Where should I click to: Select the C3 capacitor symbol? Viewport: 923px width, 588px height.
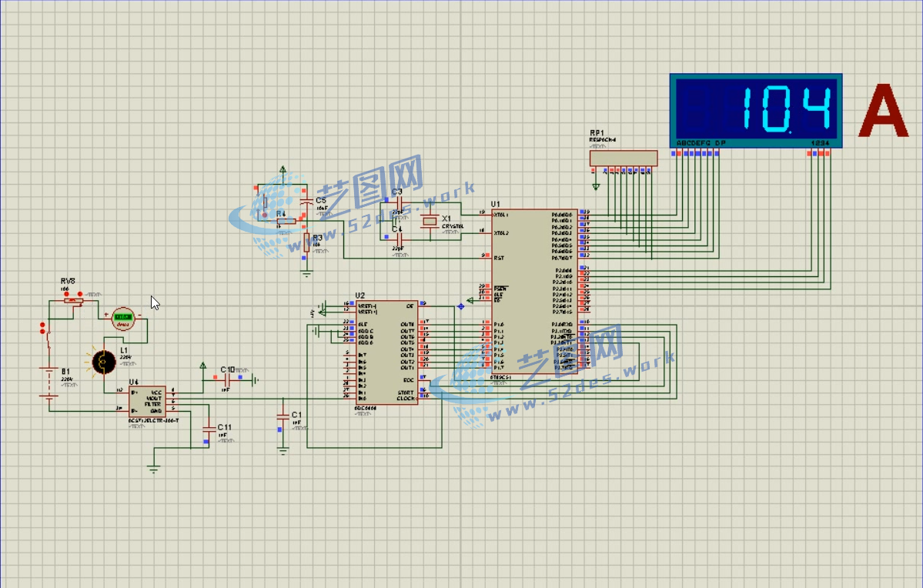[399, 204]
